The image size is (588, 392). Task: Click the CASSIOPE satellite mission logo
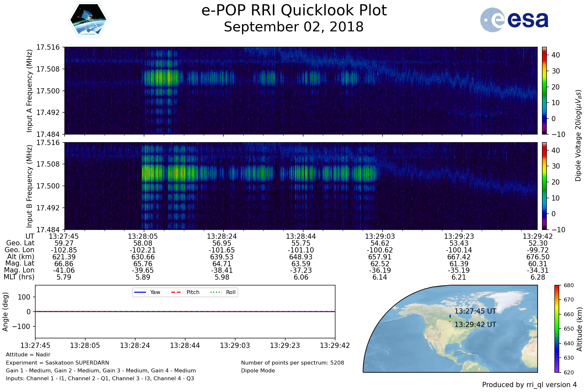click(x=88, y=20)
